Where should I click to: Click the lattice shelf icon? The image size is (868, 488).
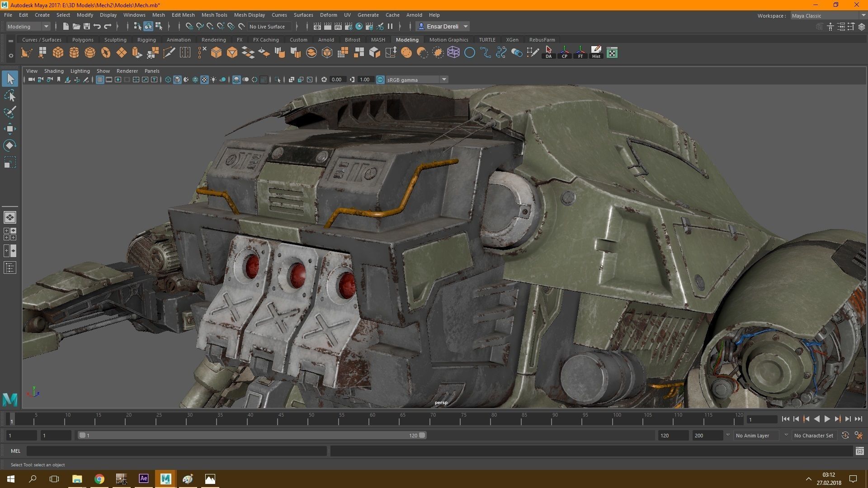[x=453, y=53]
